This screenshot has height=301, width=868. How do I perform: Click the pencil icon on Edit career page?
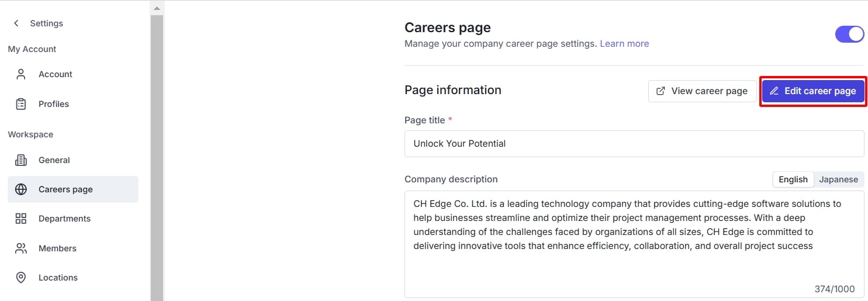coord(774,91)
